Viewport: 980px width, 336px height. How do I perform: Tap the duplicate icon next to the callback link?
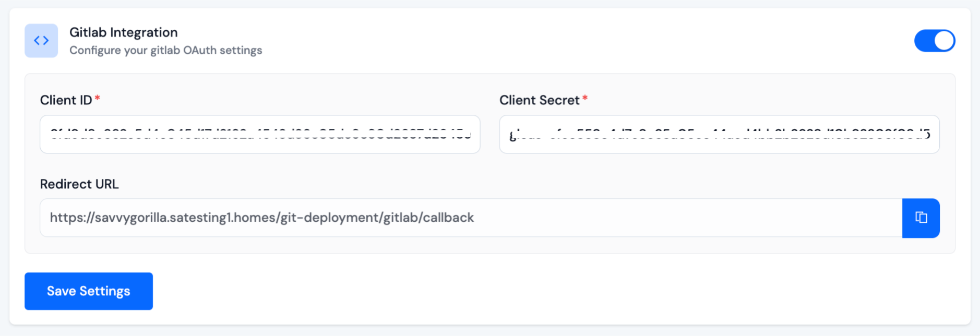[x=921, y=218]
